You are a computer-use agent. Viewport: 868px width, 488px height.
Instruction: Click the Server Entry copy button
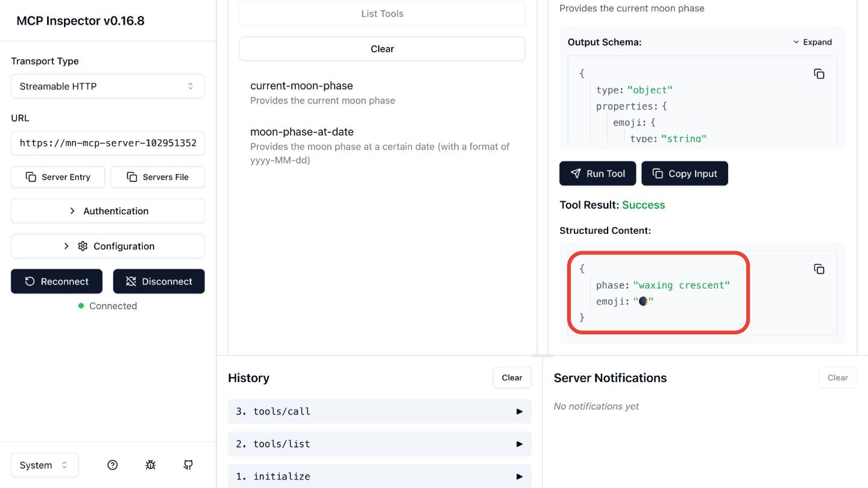(58, 177)
